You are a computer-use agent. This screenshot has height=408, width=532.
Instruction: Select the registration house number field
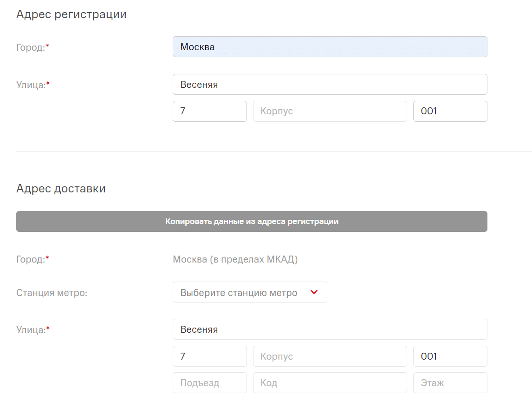(209, 112)
